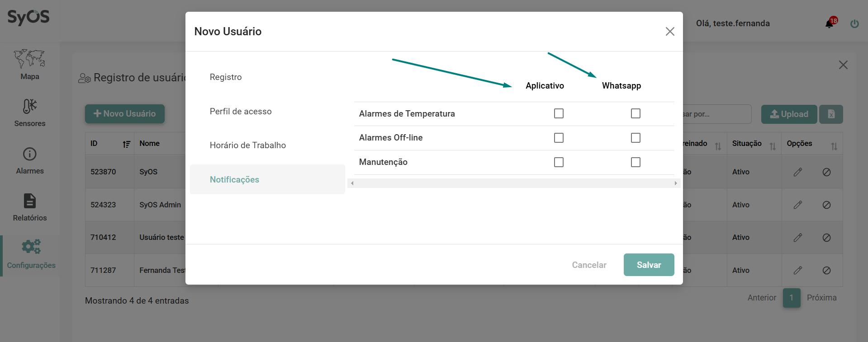Click the Salvar button
The image size is (868, 342).
649,265
